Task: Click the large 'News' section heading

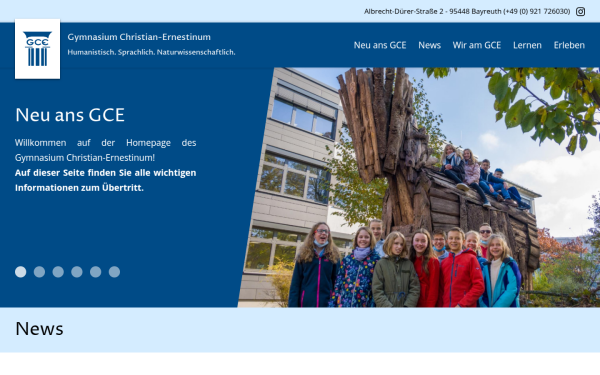Action: pyautogui.click(x=39, y=329)
